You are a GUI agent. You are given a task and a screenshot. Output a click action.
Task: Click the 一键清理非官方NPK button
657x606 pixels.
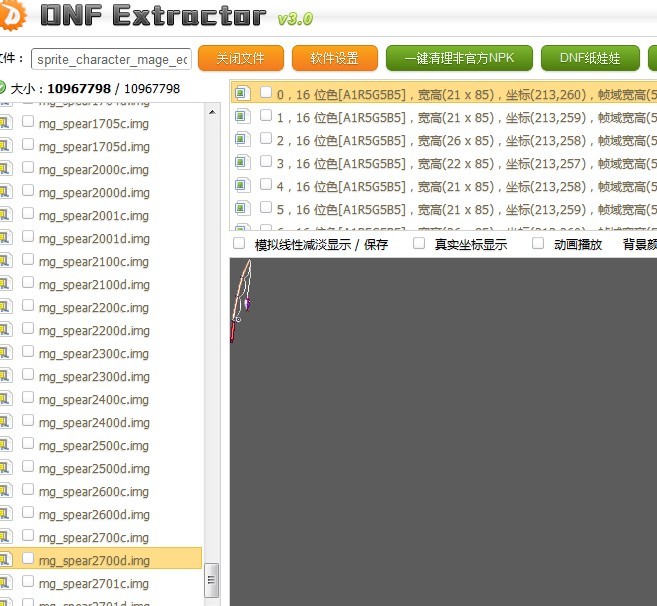tap(459, 58)
